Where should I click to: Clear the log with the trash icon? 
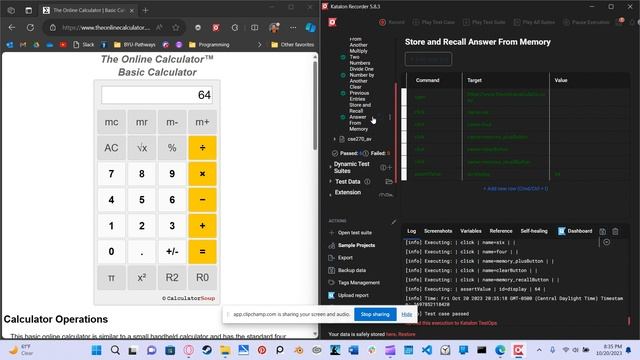(615, 231)
